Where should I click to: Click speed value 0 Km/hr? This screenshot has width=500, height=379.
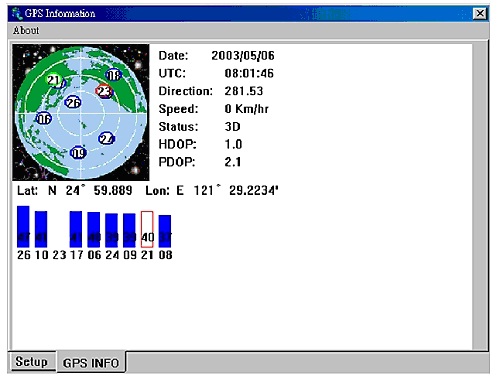pos(246,109)
